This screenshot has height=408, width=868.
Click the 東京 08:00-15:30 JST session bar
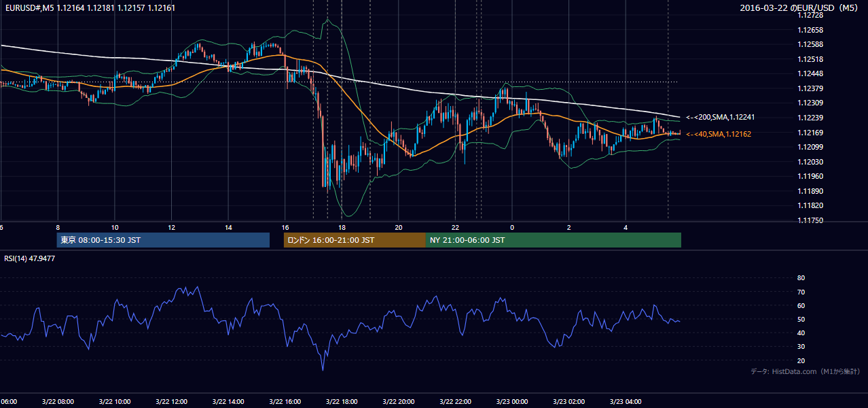point(163,240)
